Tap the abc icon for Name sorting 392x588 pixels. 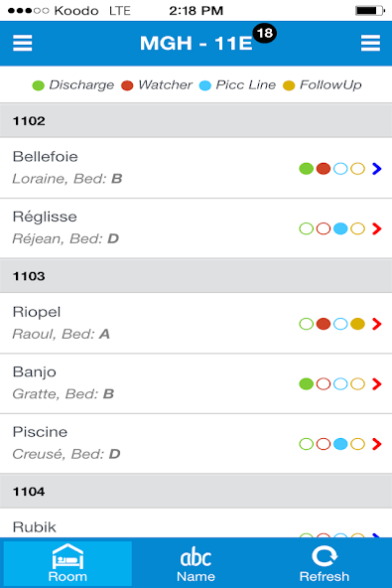click(x=196, y=558)
